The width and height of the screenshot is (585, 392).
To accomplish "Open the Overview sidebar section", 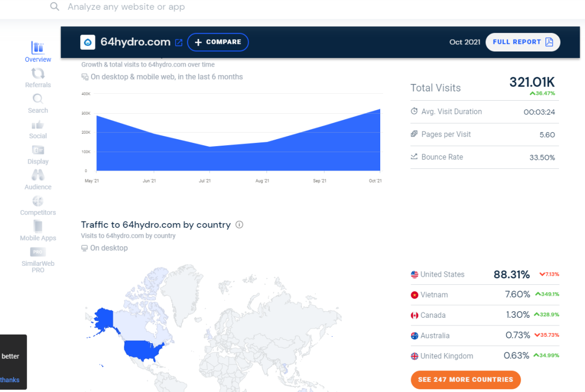I will click(38, 52).
